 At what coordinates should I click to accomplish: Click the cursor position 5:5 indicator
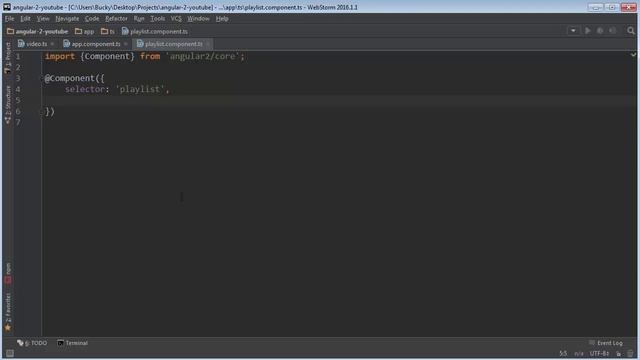563,353
